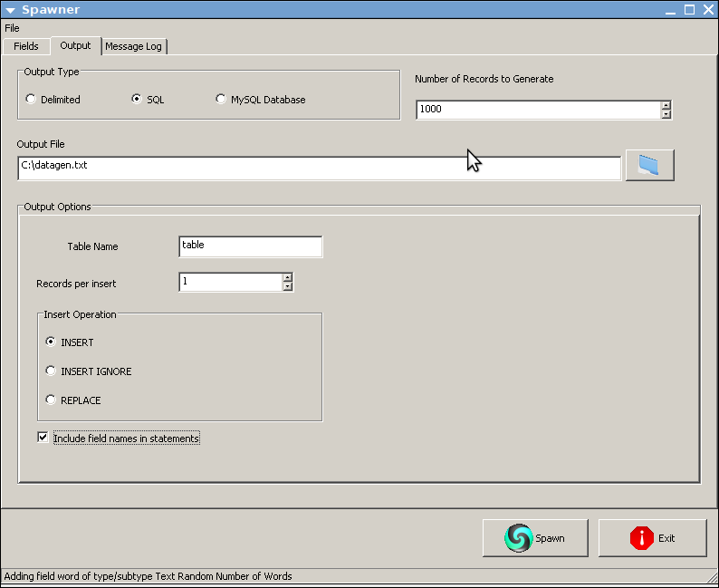Close the Spawner window

[x=708, y=10]
